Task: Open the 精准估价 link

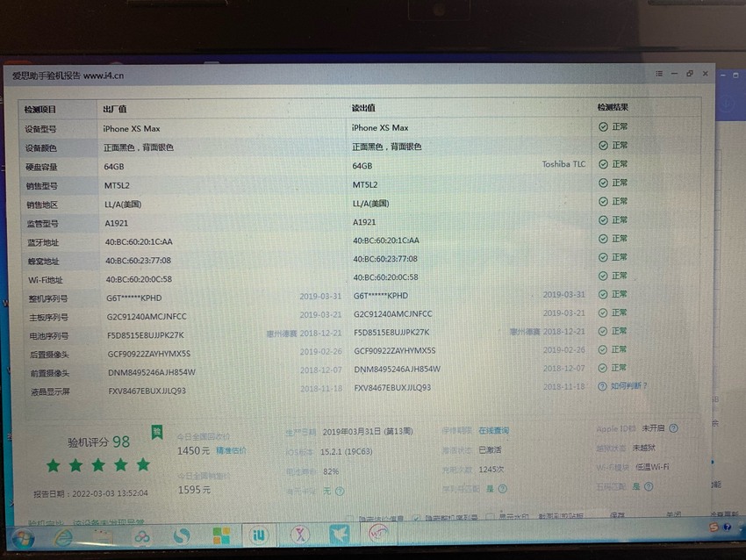Action: click(231, 450)
